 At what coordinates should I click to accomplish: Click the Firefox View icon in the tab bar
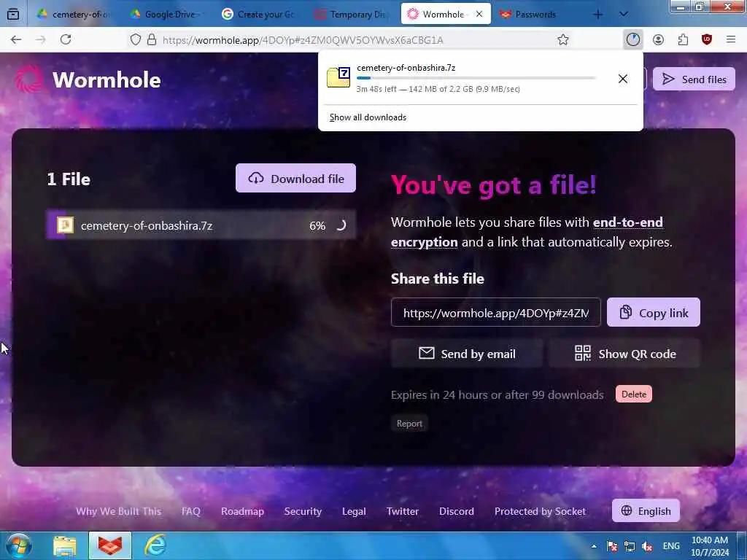(x=13, y=15)
